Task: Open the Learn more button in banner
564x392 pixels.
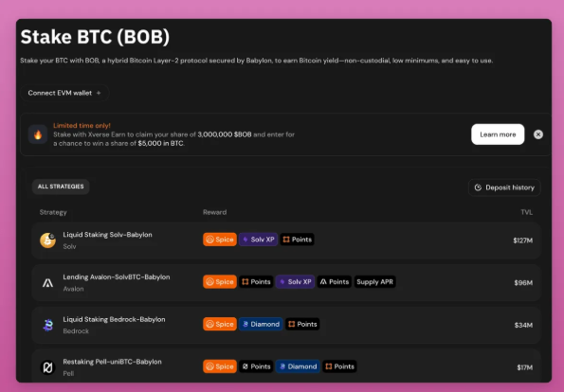Action: click(498, 134)
